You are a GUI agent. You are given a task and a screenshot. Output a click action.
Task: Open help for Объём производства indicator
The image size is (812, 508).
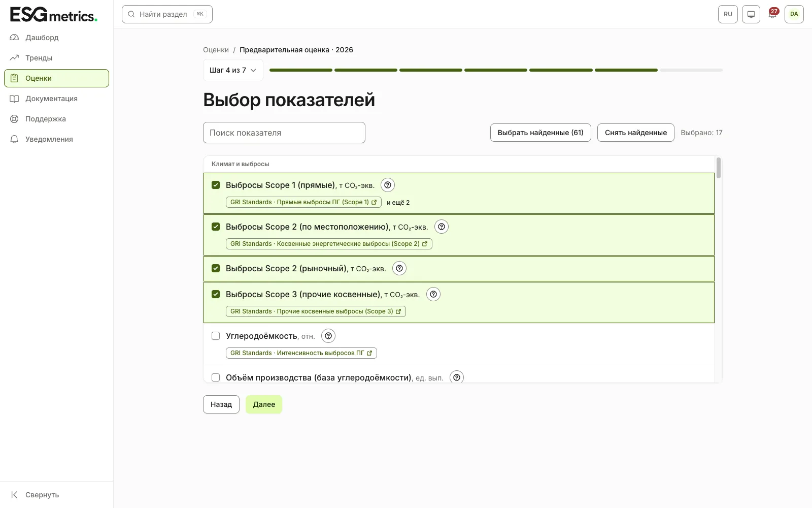click(457, 377)
